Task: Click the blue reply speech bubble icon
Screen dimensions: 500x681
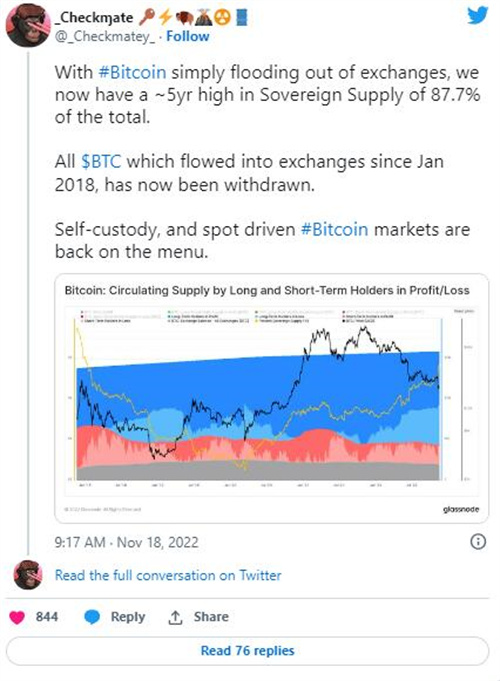Action: click(92, 617)
